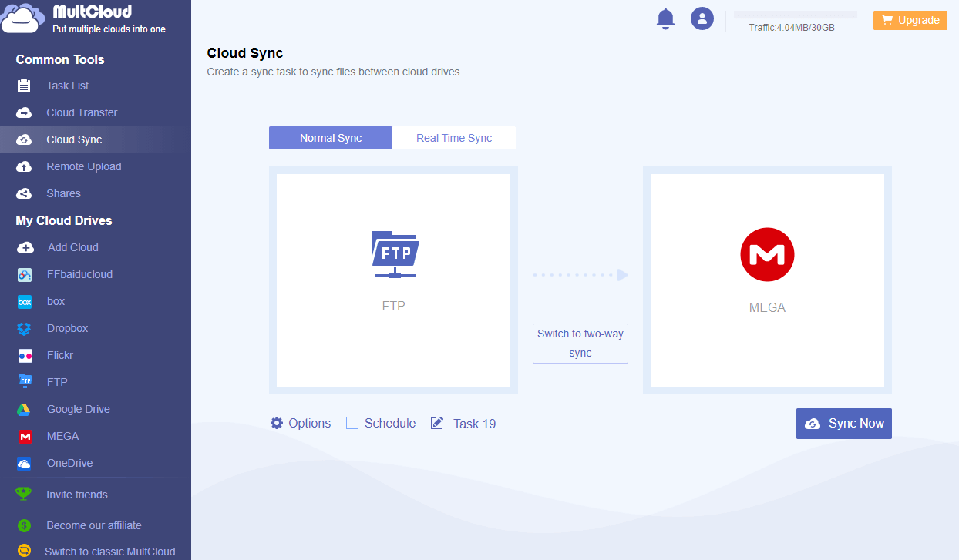Click the FTP drive icon in sidebar
Viewport: 959px width, 560px height.
(25, 382)
